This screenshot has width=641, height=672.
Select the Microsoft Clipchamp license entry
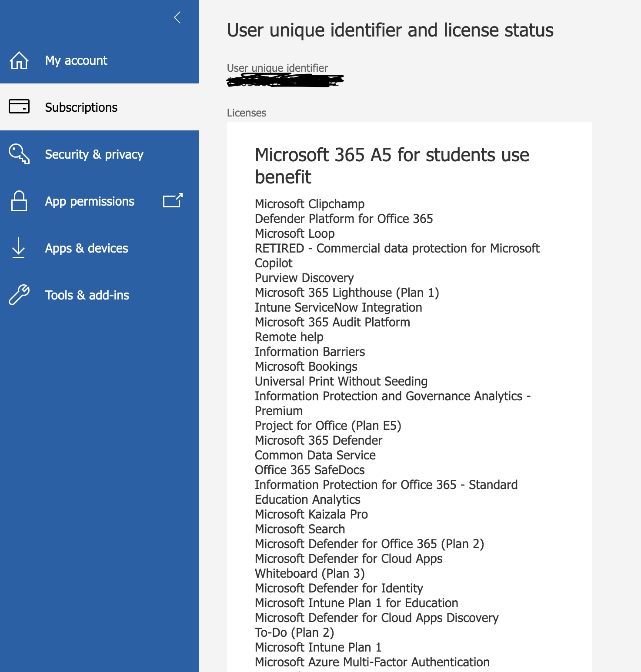point(309,204)
